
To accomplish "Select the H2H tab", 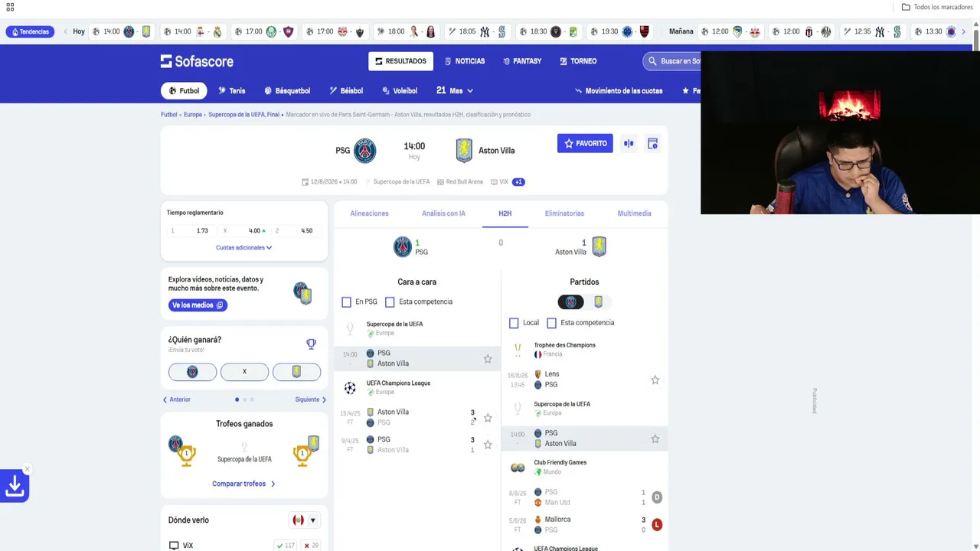I will pos(505,214).
